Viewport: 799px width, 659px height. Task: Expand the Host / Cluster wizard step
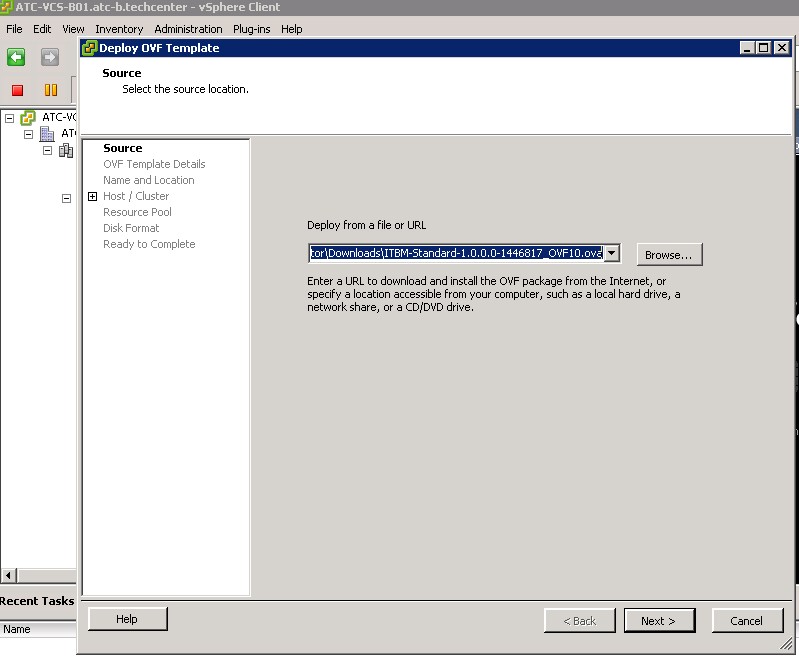tap(93, 197)
